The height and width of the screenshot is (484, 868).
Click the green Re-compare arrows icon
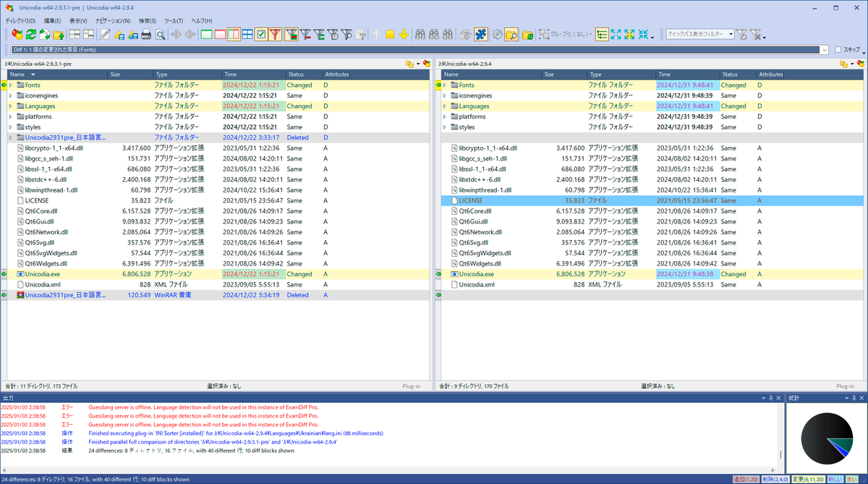[x=31, y=34]
